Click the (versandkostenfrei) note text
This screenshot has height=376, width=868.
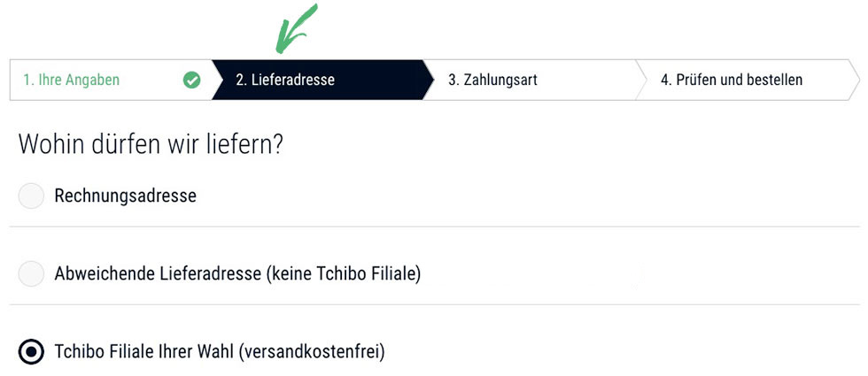coord(312,352)
